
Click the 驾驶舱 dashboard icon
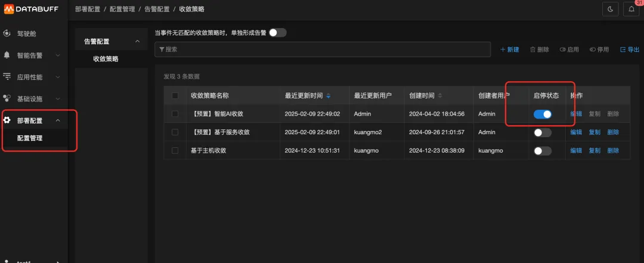coord(7,33)
